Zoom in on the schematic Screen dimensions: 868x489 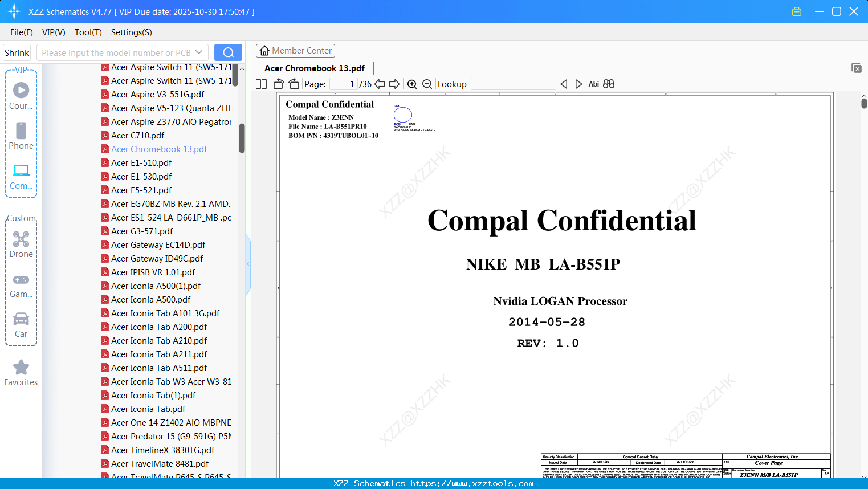pos(412,84)
